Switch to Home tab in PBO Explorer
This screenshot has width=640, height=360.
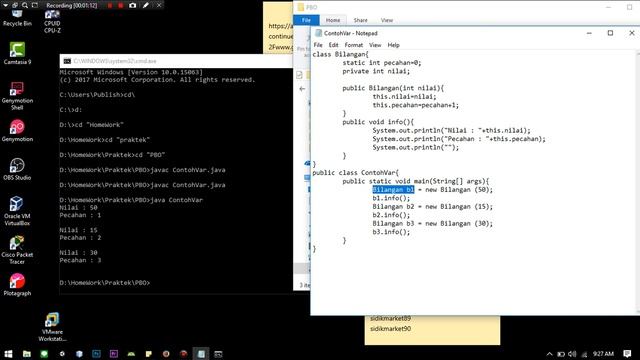pos(333,20)
